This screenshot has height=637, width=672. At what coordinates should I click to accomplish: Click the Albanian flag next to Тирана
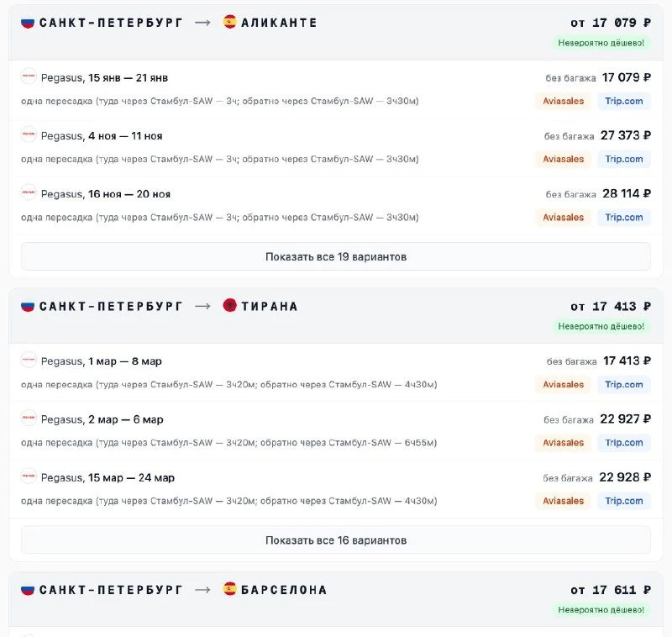click(x=229, y=305)
